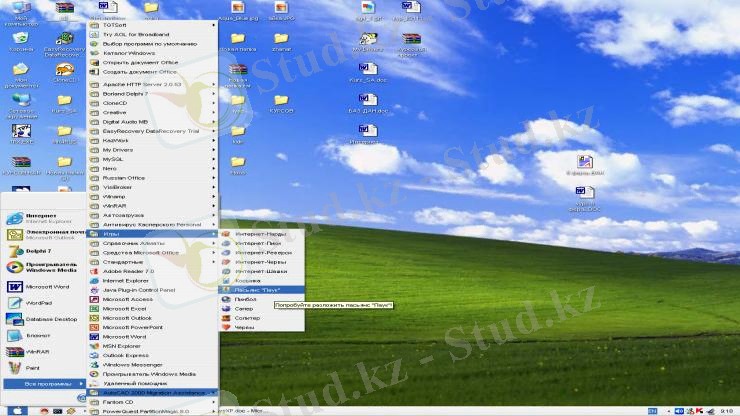
Task: Open My Computer desktop icon
Action: coord(21,11)
